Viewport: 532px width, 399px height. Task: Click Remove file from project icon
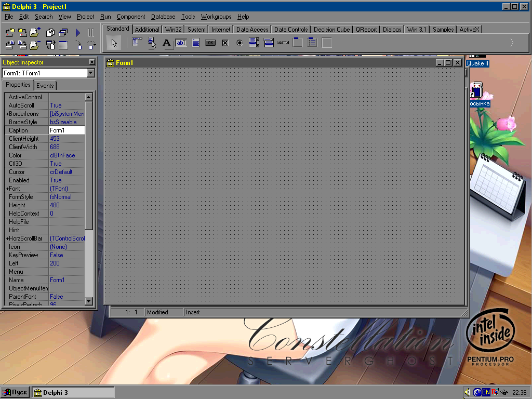[x=35, y=45]
